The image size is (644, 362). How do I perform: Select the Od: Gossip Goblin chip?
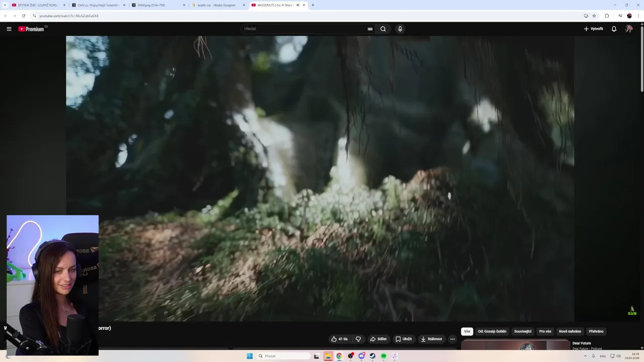492,331
